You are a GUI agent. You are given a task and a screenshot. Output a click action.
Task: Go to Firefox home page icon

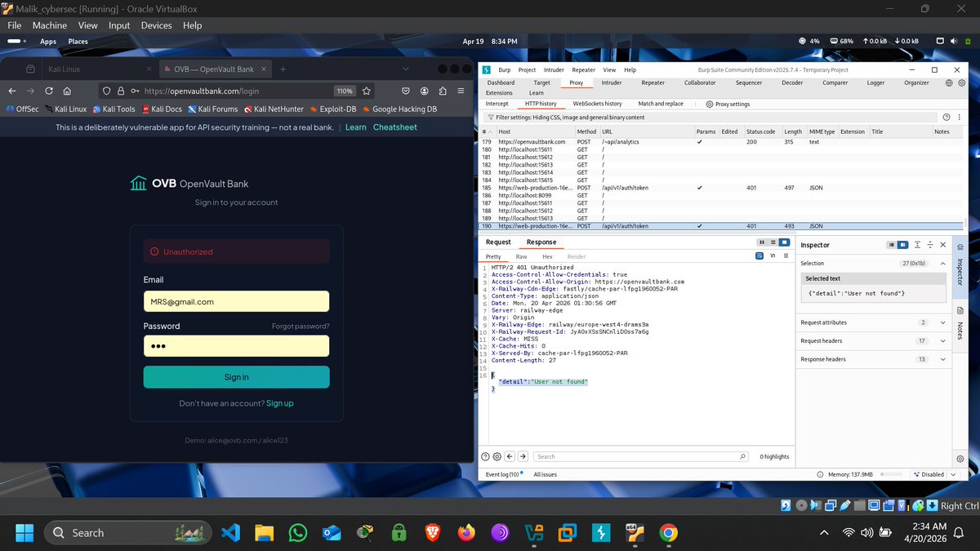pyautogui.click(x=67, y=91)
